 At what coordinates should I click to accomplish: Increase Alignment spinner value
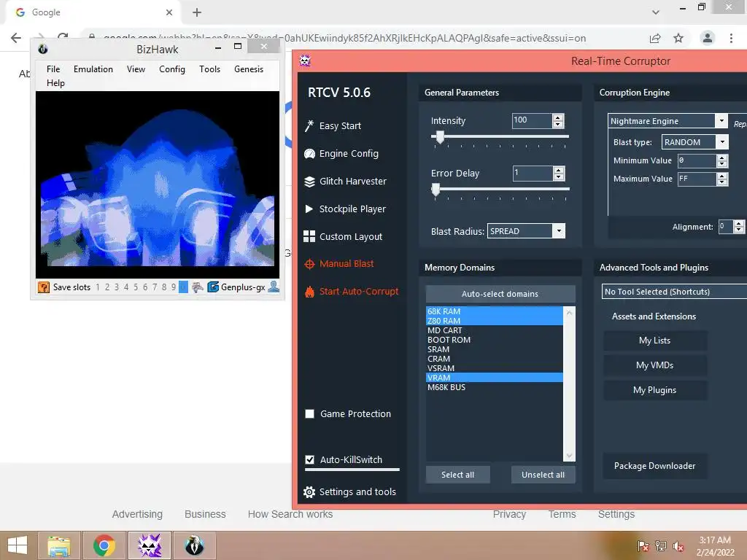(x=739, y=224)
